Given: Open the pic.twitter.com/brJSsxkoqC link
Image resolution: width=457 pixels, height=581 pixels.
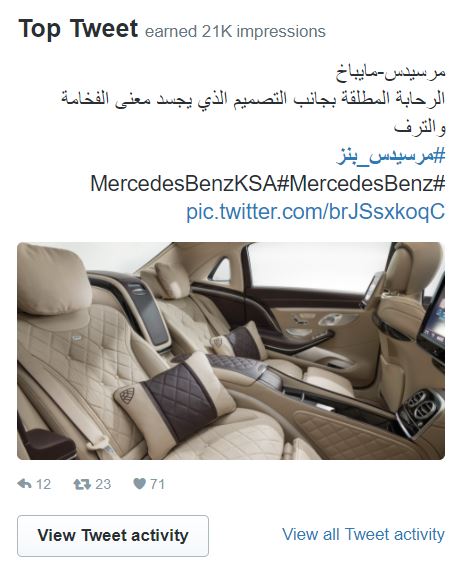Looking at the screenshot, I should click(315, 212).
